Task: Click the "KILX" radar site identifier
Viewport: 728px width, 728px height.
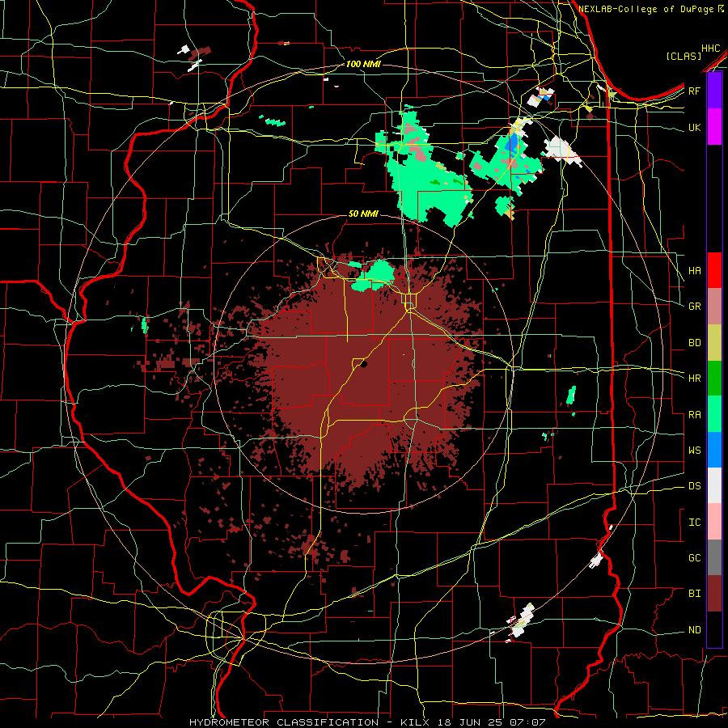Action: (415, 722)
